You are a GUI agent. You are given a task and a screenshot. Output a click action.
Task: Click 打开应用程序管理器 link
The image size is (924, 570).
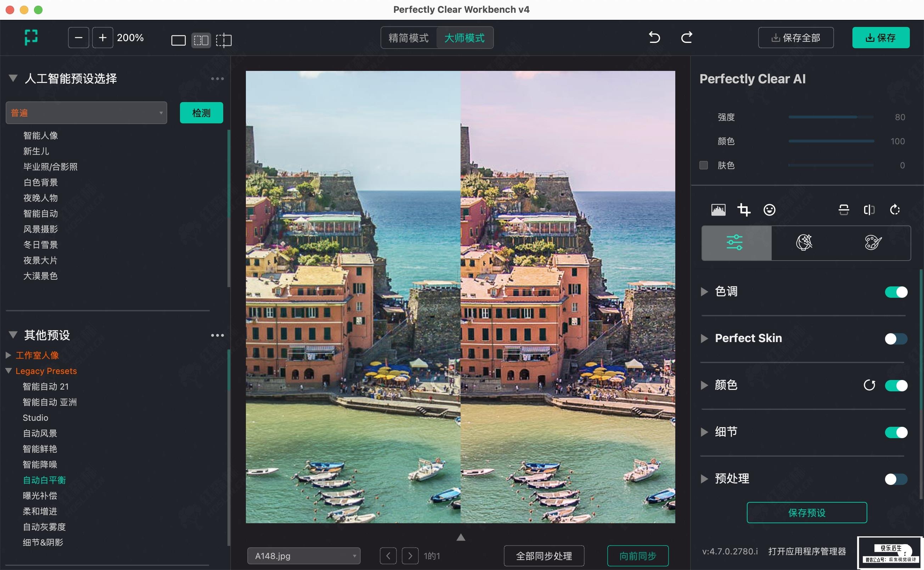pyautogui.click(x=807, y=551)
